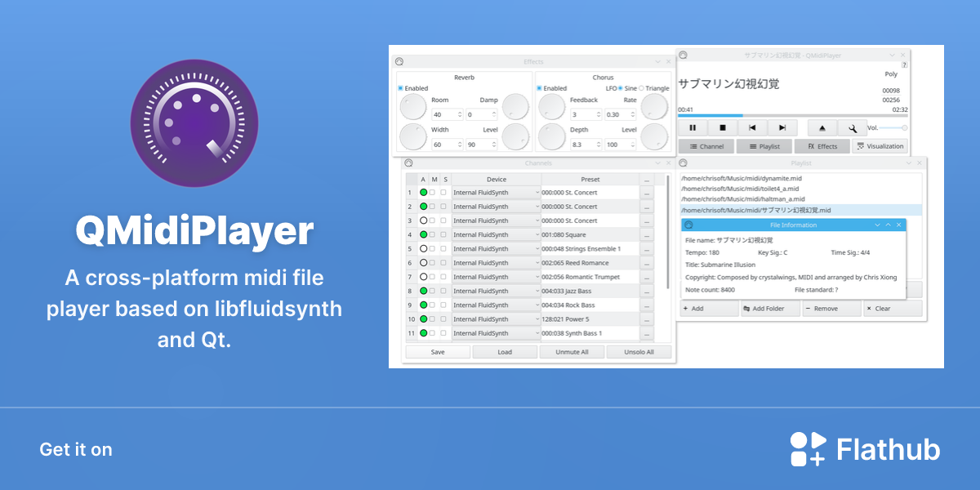
Task: Open preset picker for Power 5 channel
Action: click(x=646, y=319)
